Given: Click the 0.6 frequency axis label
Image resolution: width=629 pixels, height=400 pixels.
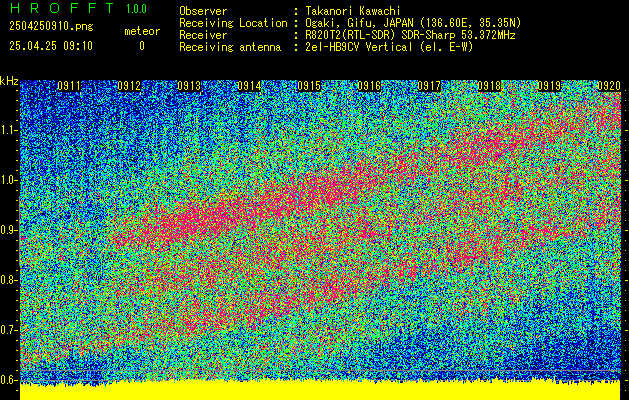Looking at the screenshot, I should click(9, 380).
